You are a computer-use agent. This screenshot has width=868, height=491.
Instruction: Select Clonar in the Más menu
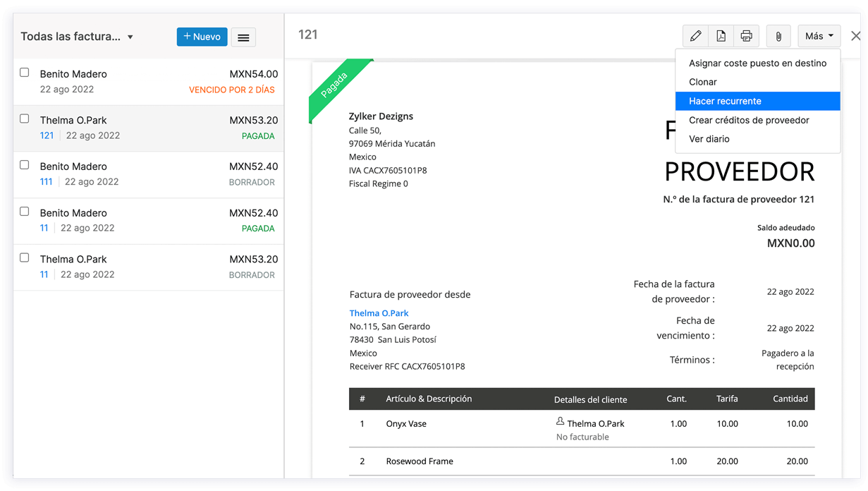[703, 82]
